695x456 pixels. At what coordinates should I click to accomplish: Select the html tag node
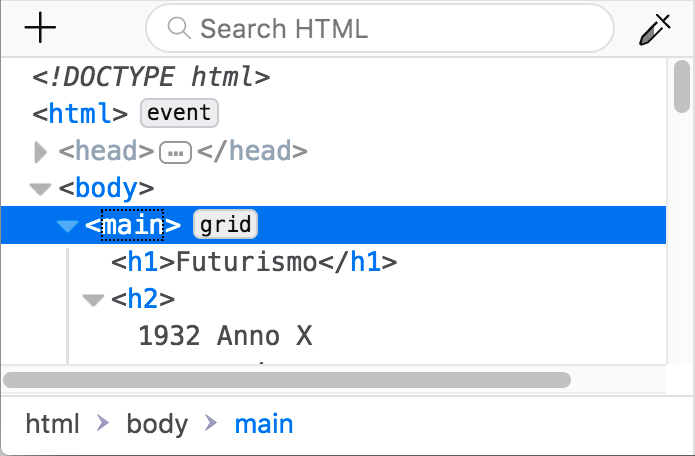point(80,114)
